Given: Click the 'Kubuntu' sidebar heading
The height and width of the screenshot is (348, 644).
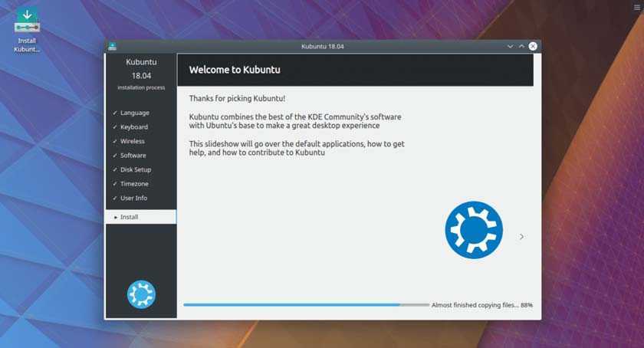Looking at the screenshot, I should click(x=141, y=62).
